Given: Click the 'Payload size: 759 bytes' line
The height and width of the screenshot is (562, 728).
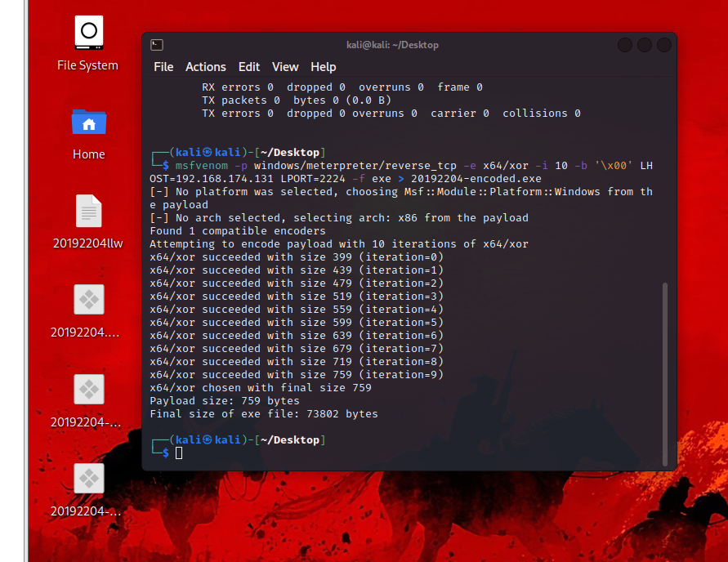Looking at the screenshot, I should [x=225, y=400].
